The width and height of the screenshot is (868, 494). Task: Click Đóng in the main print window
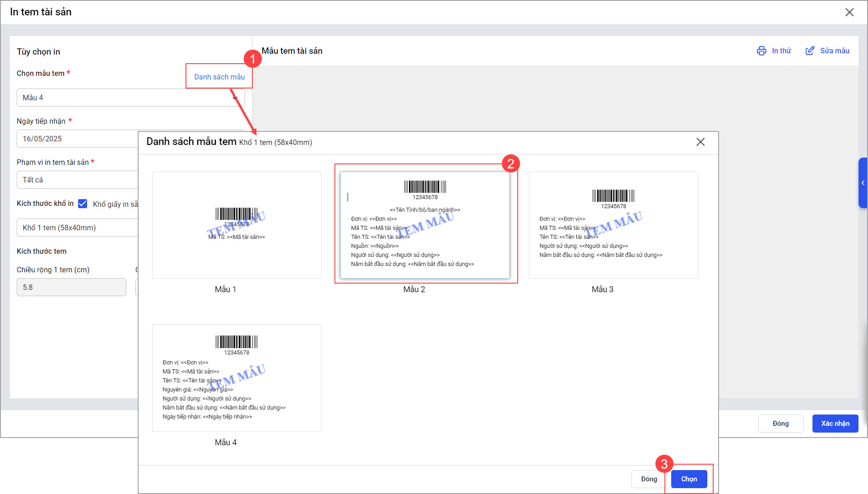pos(780,424)
